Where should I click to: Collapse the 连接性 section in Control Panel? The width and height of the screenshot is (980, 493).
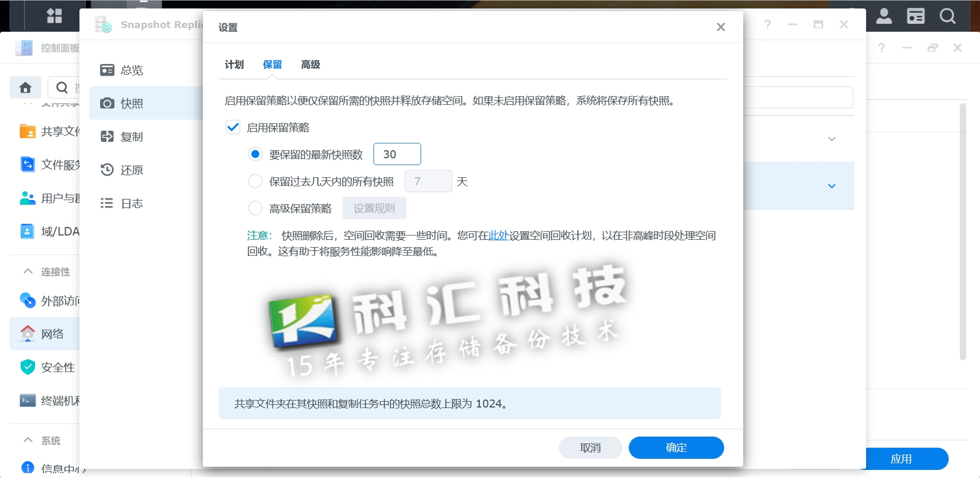[x=28, y=271]
